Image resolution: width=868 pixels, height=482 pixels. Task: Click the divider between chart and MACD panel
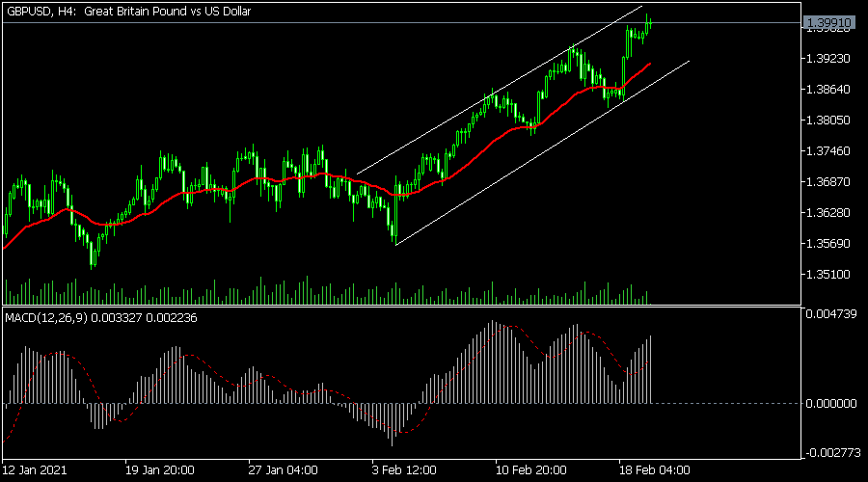(400, 307)
